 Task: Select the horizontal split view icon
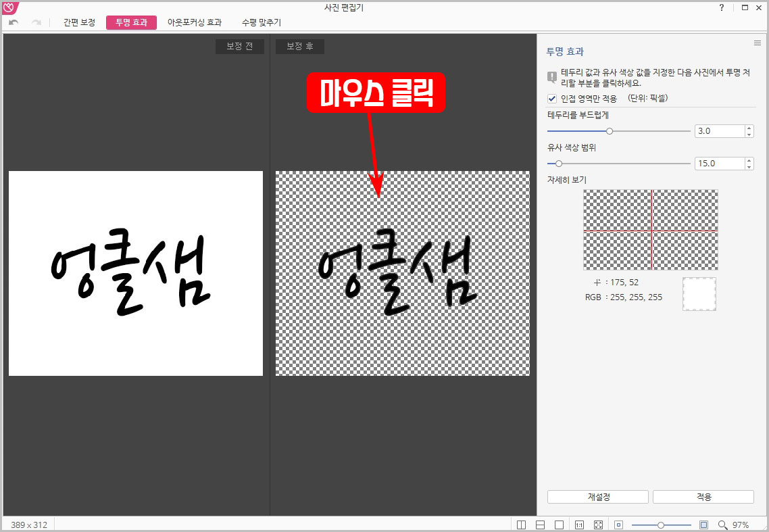coord(541,523)
